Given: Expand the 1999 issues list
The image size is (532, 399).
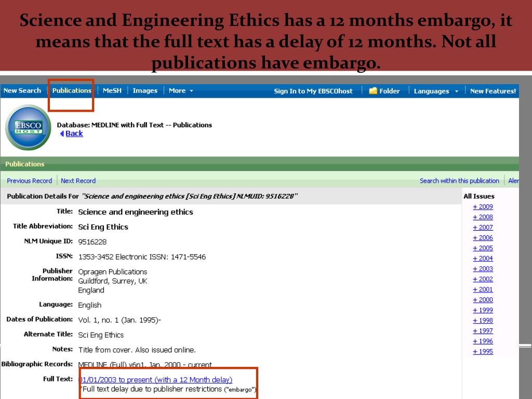Looking at the screenshot, I should pos(483,310).
